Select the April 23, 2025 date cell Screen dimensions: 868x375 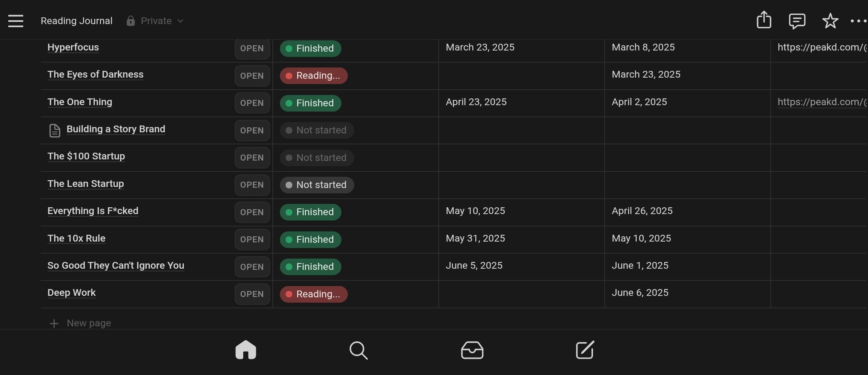pos(476,102)
